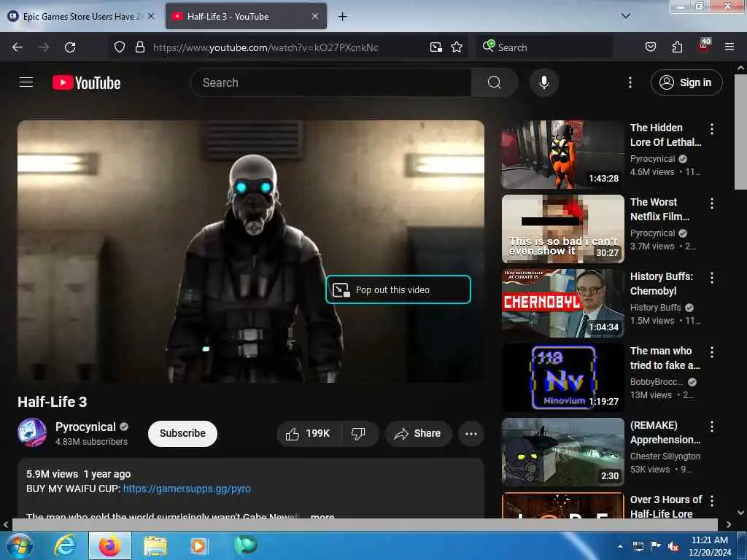747x560 pixels.
Task: Click the Half-Life 3 video player
Action: click(x=251, y=252)
